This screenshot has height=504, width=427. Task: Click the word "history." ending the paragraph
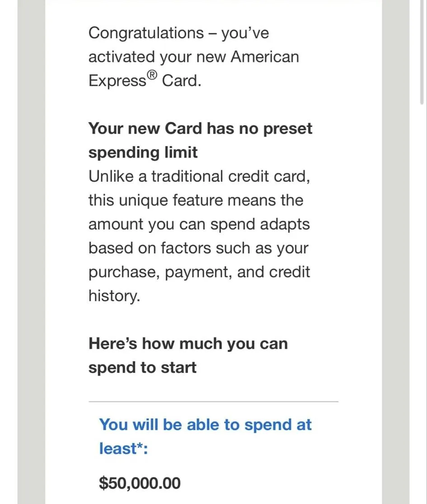tap(114, 296)
